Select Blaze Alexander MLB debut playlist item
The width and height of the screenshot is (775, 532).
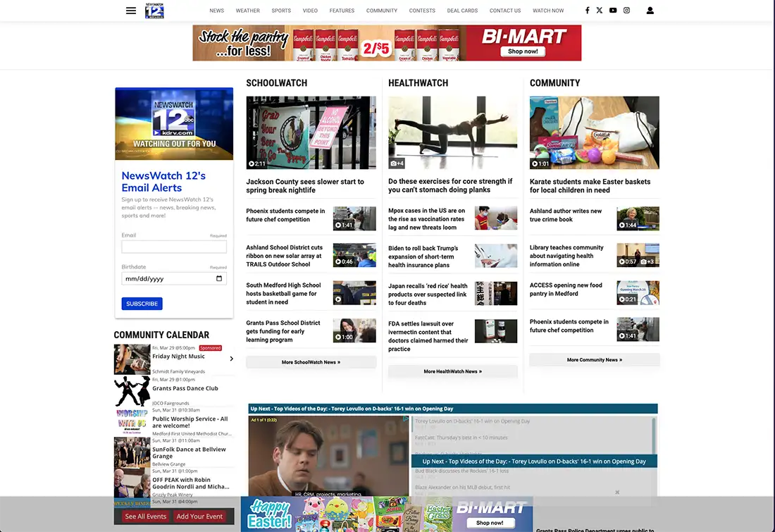pos(463,488)
